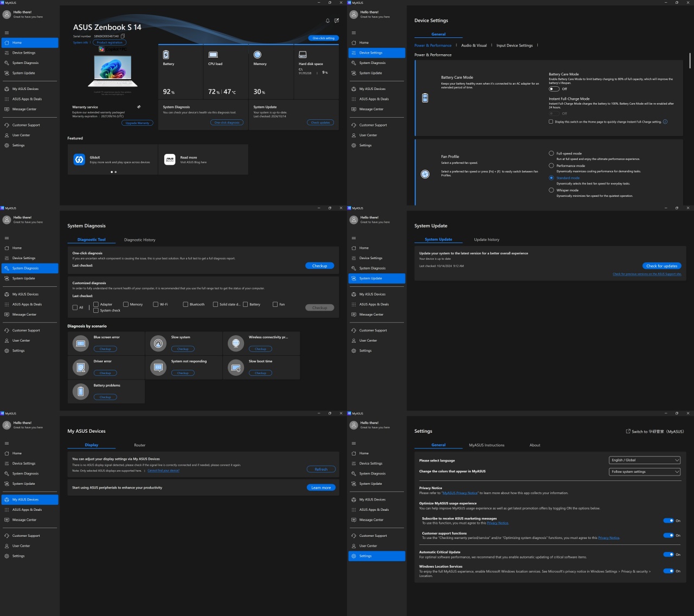Check the Bluetooth box in Customized diagnosis

pyautogui.click(x=185, y=304)
